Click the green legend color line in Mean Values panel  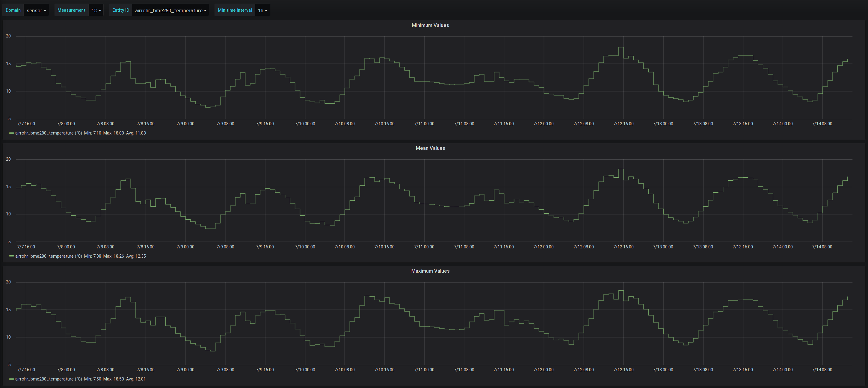pyautogui.click(x=11, y=256)
